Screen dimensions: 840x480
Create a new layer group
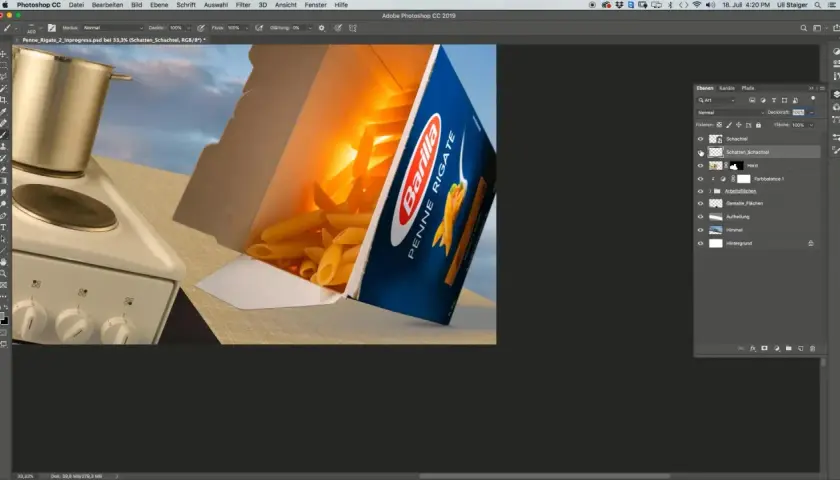(789, 348)
